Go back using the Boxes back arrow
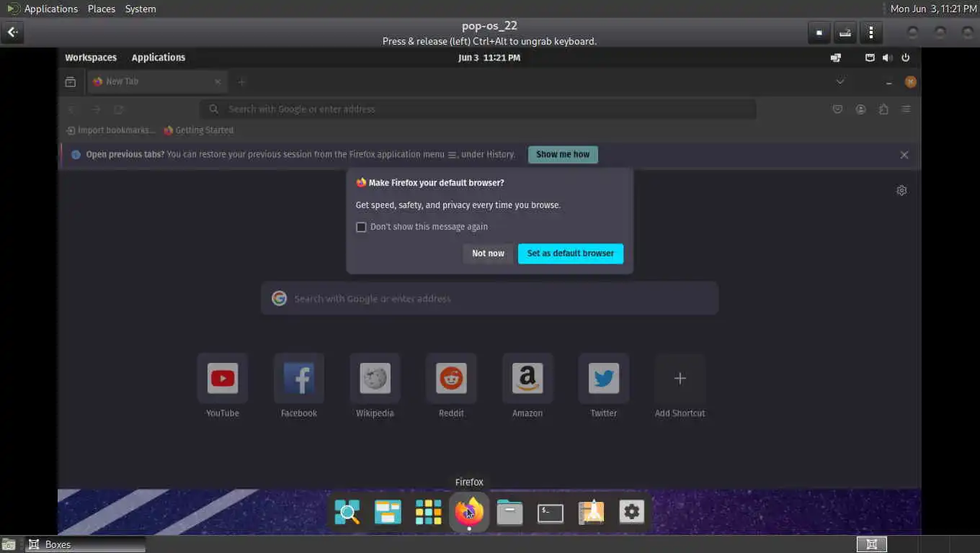This screenshot has height=553, width=980. coord(12,32)
